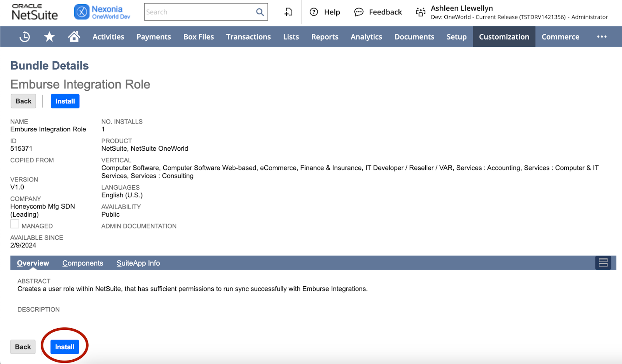Open the Recent Records clock icon
This screenshot has width=622, height=364.
pos(25,37)
